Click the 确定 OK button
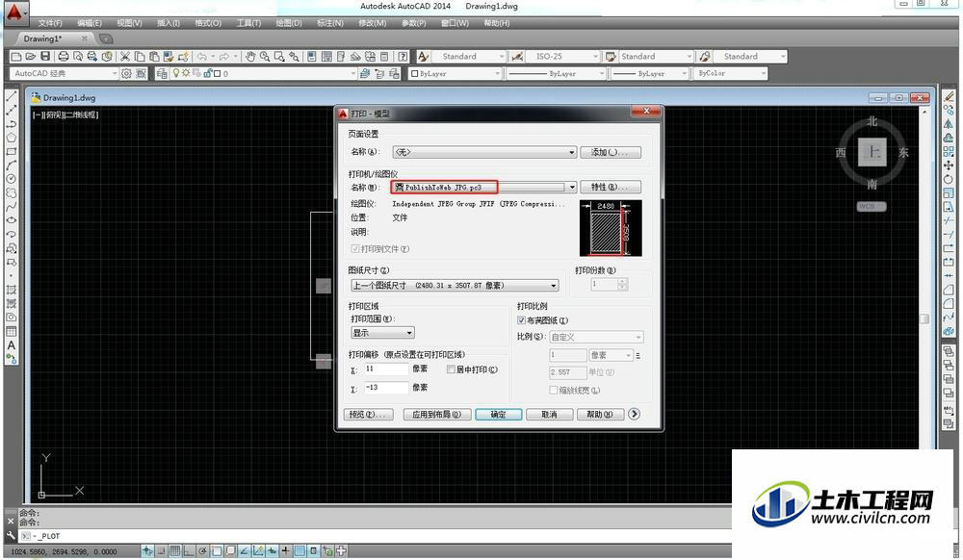Screen dimensions: 963x560 point(499,415)
